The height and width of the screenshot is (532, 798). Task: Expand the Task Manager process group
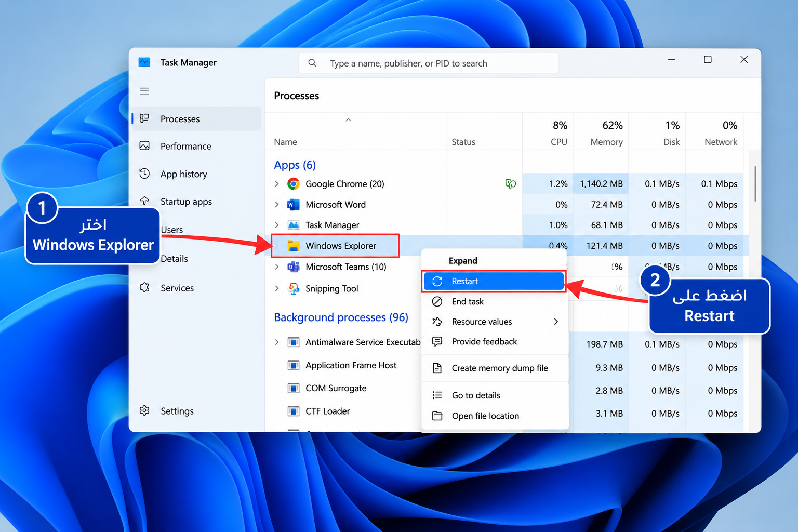coord(277,225)
